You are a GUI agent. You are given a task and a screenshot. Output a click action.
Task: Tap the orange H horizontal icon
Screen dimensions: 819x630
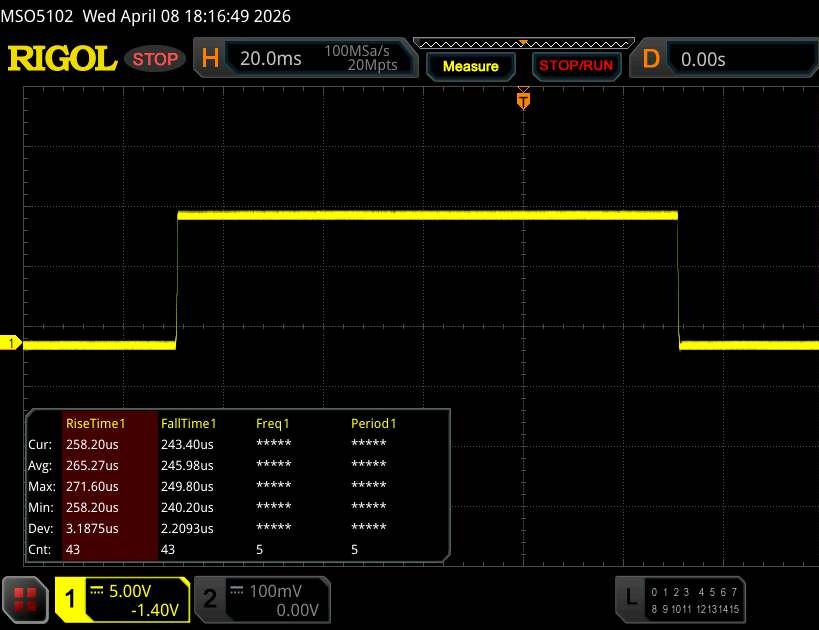(210, 59)
